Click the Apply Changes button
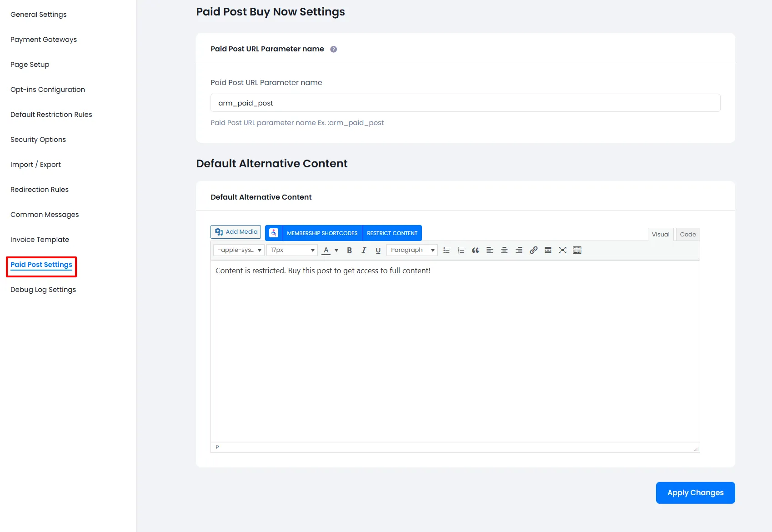This screenshot has width=772, height=532. pos(695,492)
